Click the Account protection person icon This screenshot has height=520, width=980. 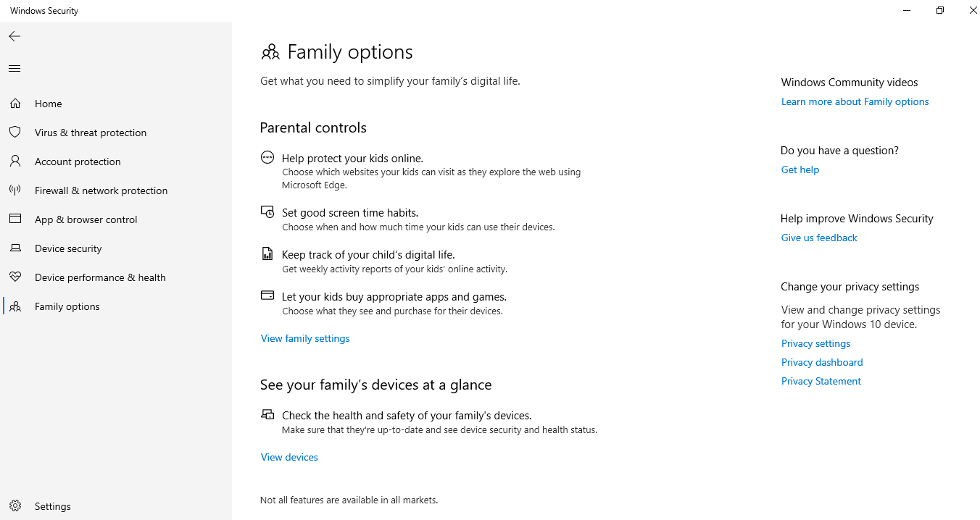point(14,162)
